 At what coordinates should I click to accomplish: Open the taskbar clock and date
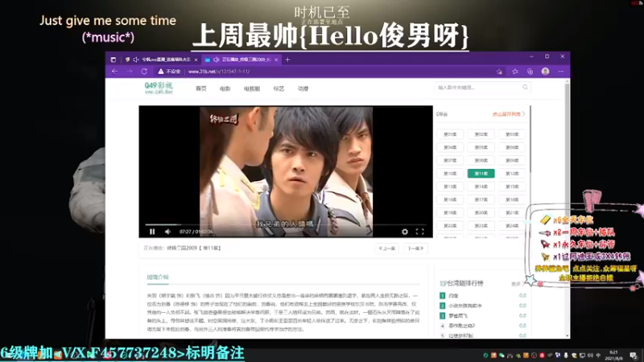[613, 356]
